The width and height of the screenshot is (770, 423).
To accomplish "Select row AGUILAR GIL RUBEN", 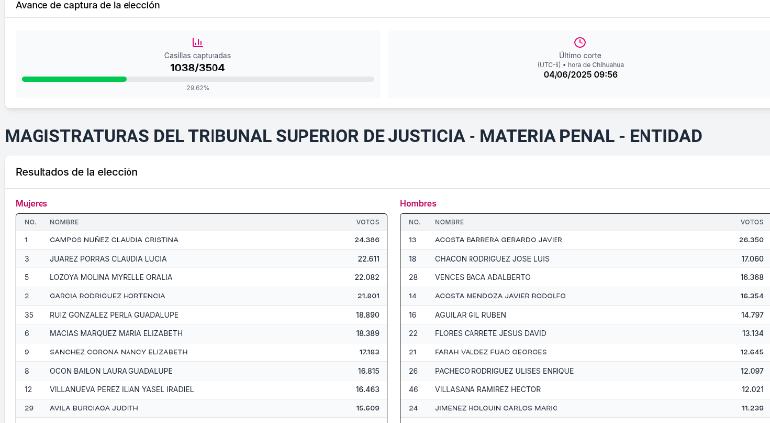I will coord(585,315).
